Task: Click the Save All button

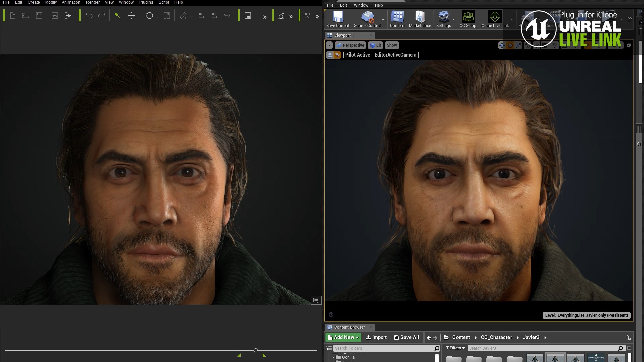Action: 407,337
